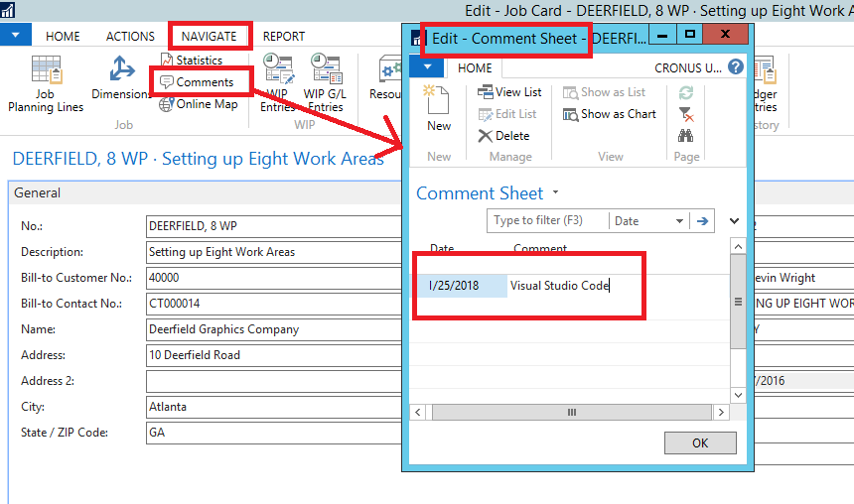The width and height of the screenshot is (854, 504).
Task: Maximize the Comment Sheet window
Action: click(690, 35)
